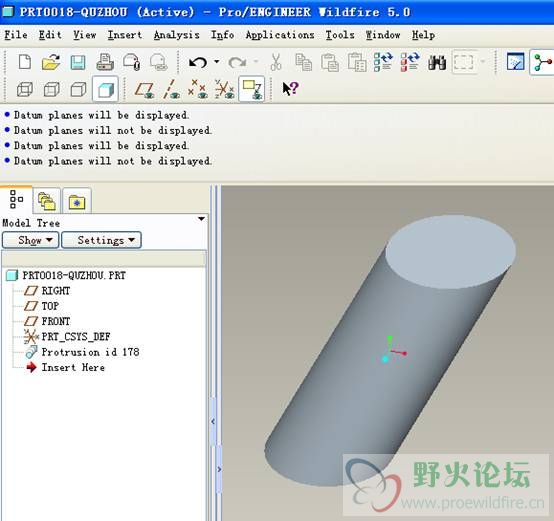Toggle datum points display
Image resolution: width=554 pixels, height=521 pixels.
coord(198,89)
